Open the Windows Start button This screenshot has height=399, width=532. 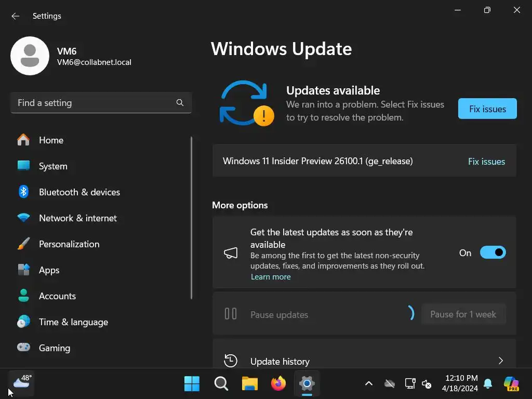point(192,384)
